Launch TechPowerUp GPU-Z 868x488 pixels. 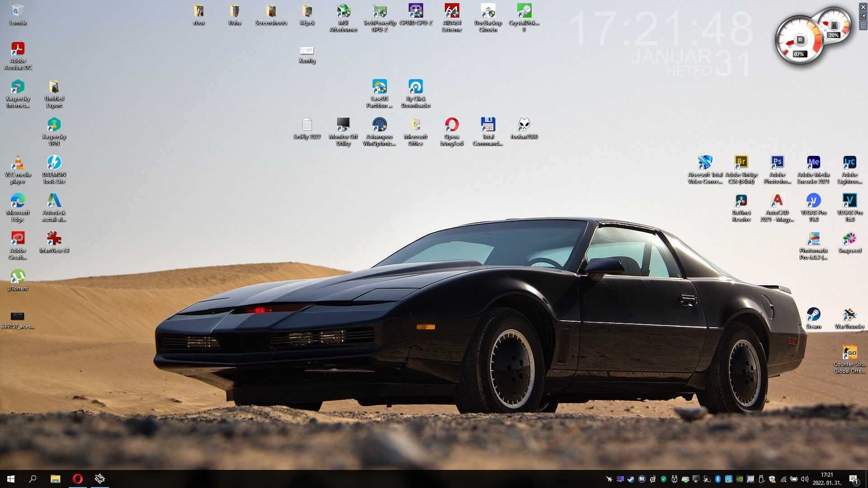379,18
